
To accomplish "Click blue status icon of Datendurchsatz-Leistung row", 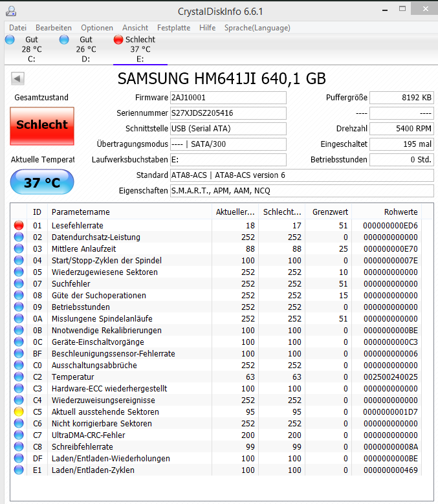I will [19, 237].
